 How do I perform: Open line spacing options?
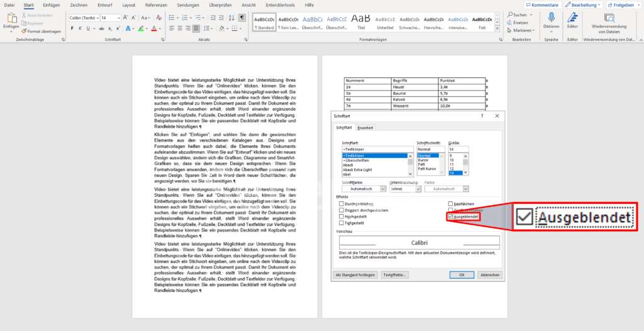tap(207, 28)
